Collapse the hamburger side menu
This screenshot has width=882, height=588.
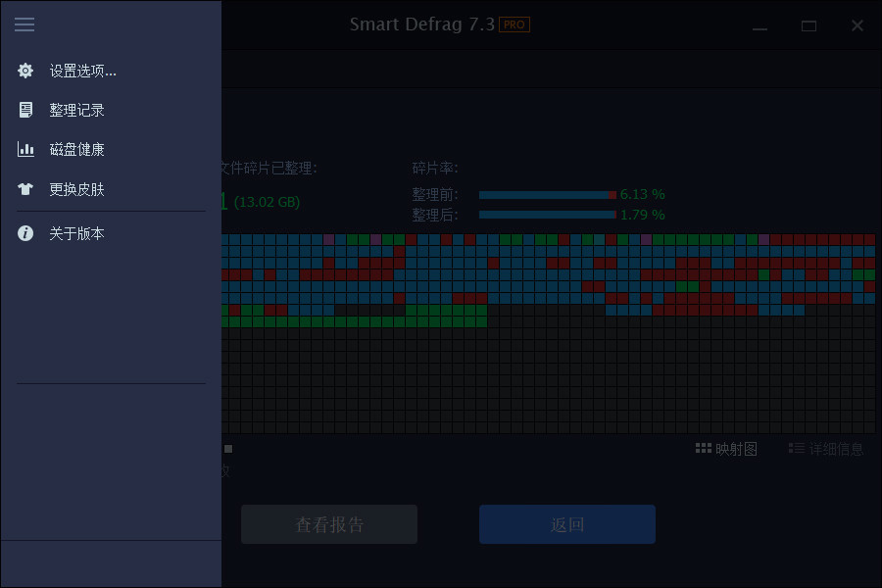click(x=24, y=24)
